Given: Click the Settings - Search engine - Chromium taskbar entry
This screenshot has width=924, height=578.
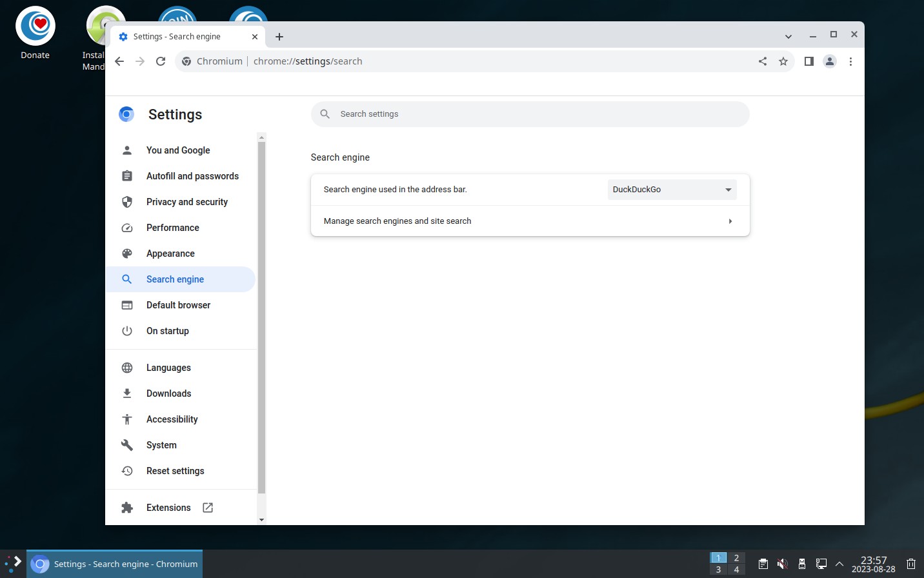Looking at the screenshot, I should pyautogui.click(x=115, y=564).
